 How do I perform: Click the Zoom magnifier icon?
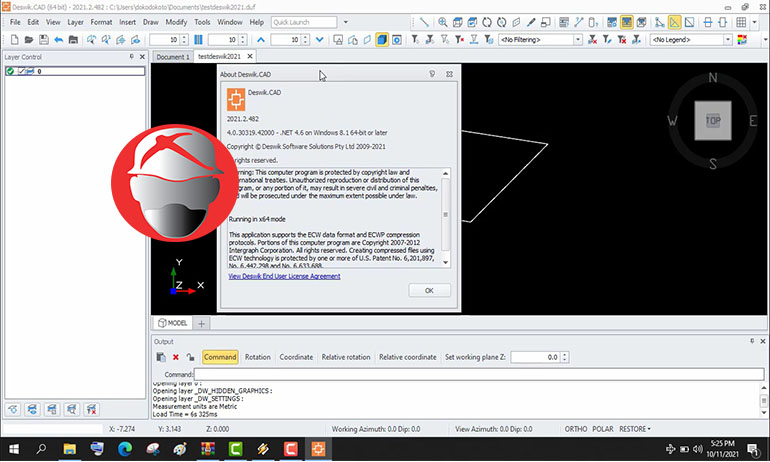tap(442, 22)
